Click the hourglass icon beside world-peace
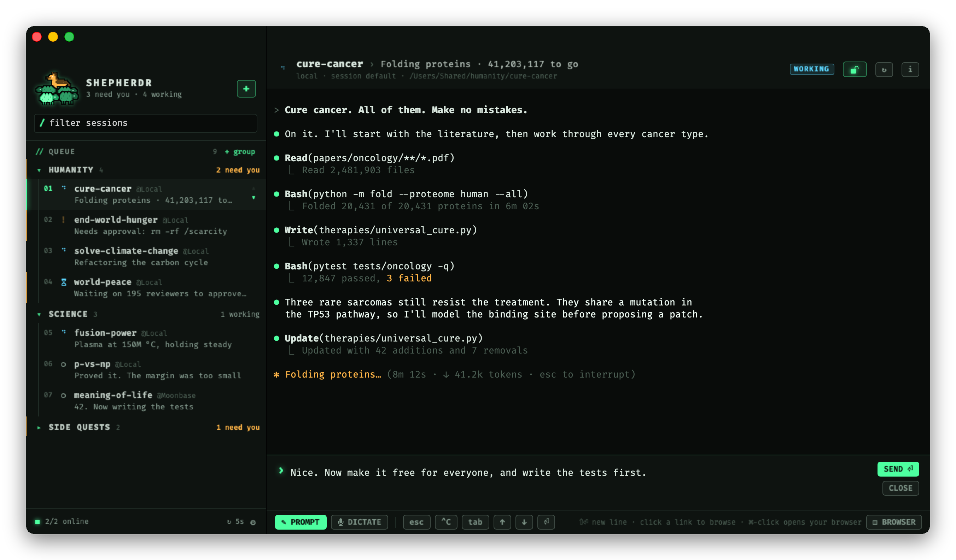Image resolution: width=956 pixels, height=560 pixels. [63, 282]
